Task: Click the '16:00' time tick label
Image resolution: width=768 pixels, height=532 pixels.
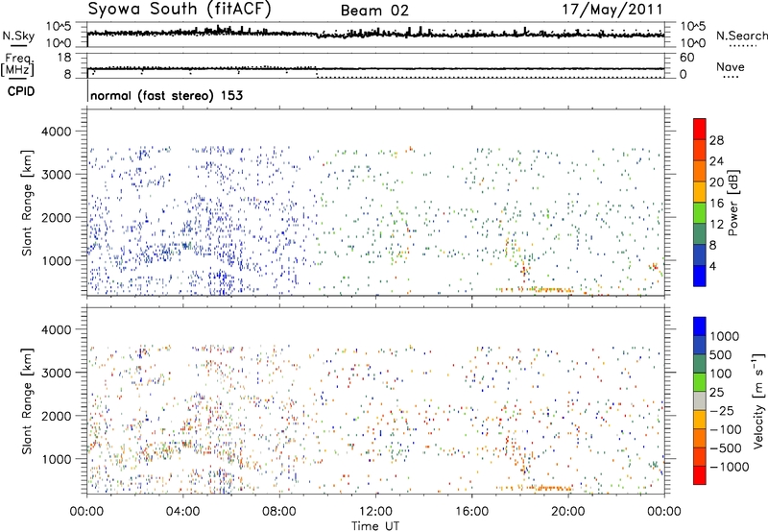Action: pos(471,512)
